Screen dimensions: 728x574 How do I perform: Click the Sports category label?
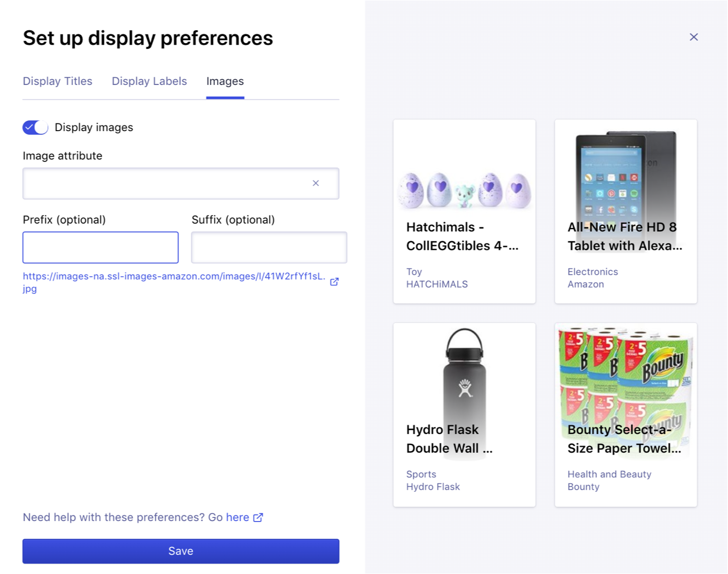click(x=421, y=474)
